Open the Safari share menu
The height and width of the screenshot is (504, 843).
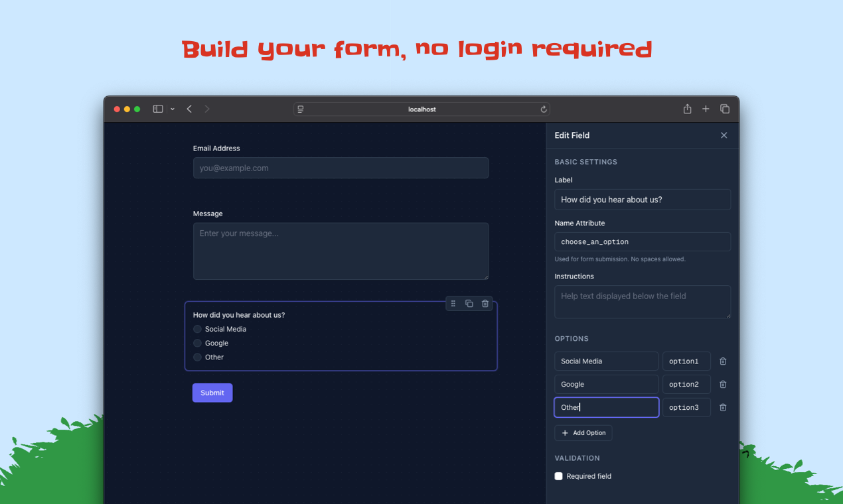687,109
